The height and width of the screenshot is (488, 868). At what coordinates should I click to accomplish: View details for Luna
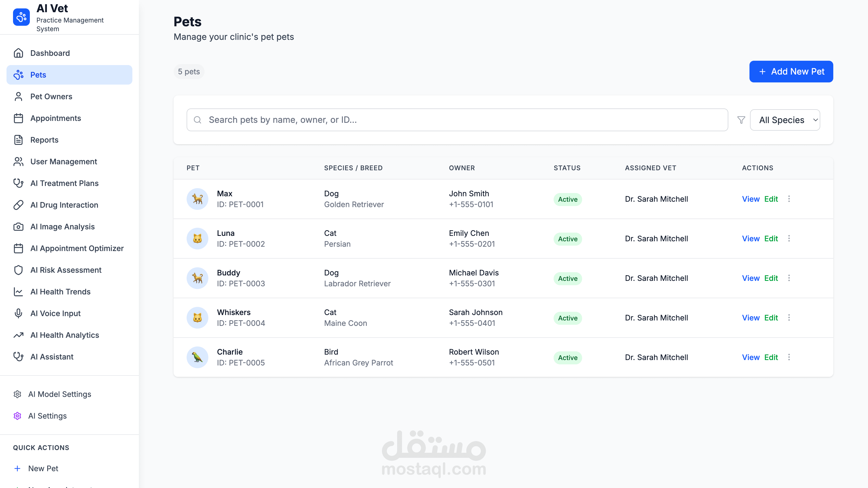(x=750, y=239)
